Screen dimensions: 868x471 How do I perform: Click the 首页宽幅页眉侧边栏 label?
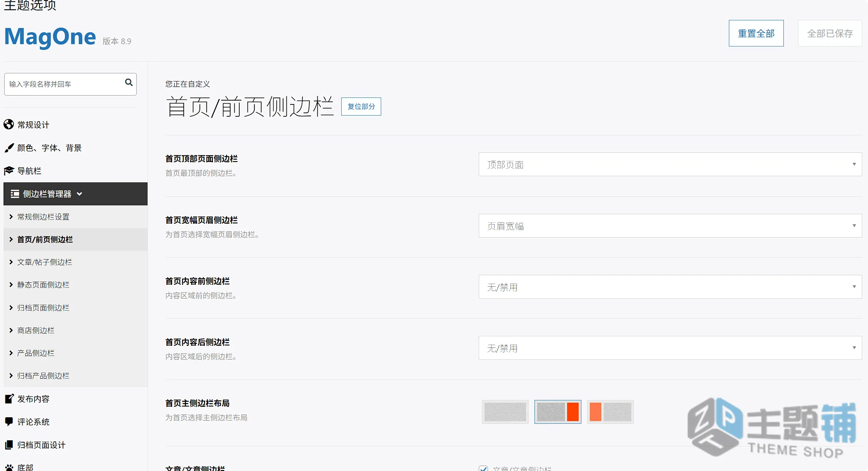point(201,220)
